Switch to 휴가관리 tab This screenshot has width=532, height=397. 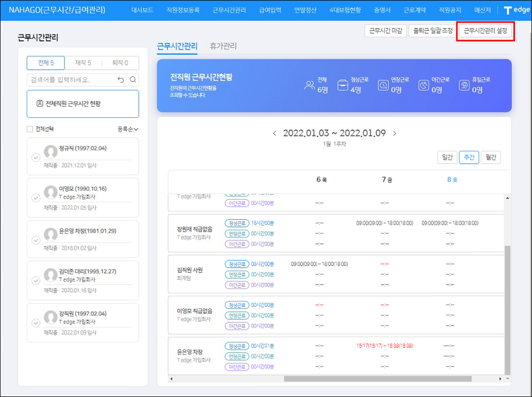click(x=223, y=46)
